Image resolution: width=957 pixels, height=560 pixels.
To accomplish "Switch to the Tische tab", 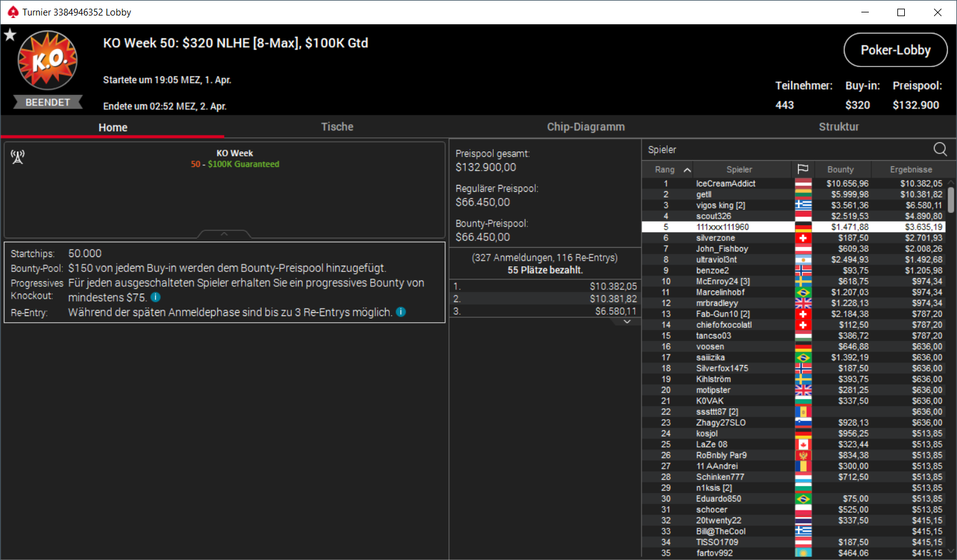I will [x=337, y=127].
